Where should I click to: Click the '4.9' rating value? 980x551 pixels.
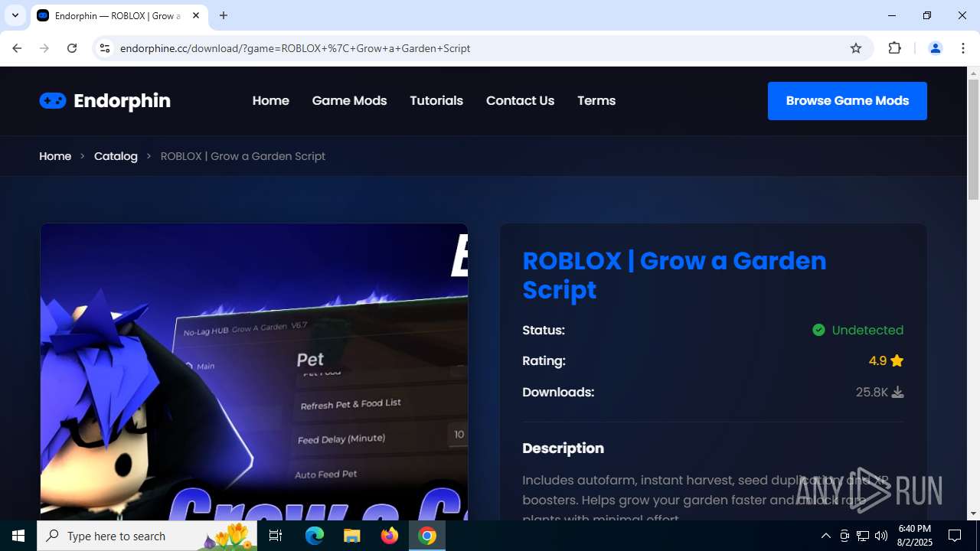click(x=877, y=361)
